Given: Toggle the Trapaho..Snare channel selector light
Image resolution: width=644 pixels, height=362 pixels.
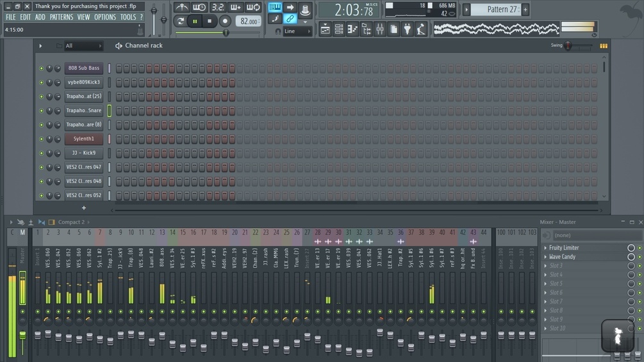Looking at the screenshot, I should [109, 110].
